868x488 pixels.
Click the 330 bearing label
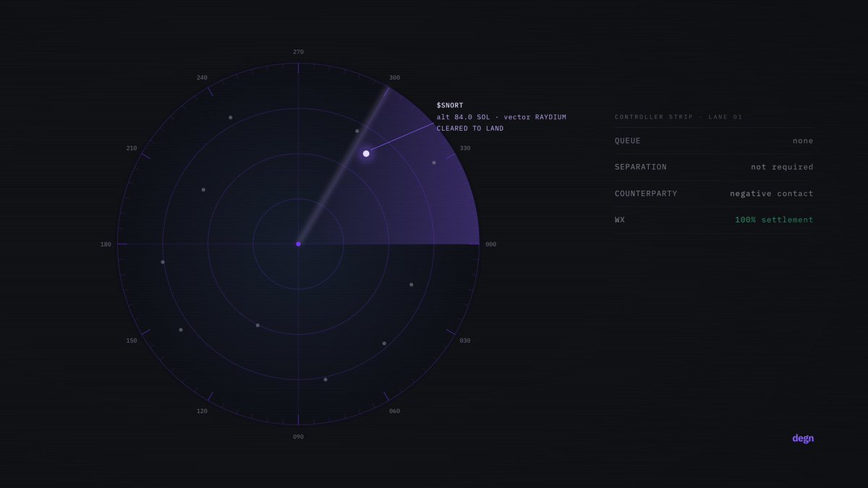465,148
